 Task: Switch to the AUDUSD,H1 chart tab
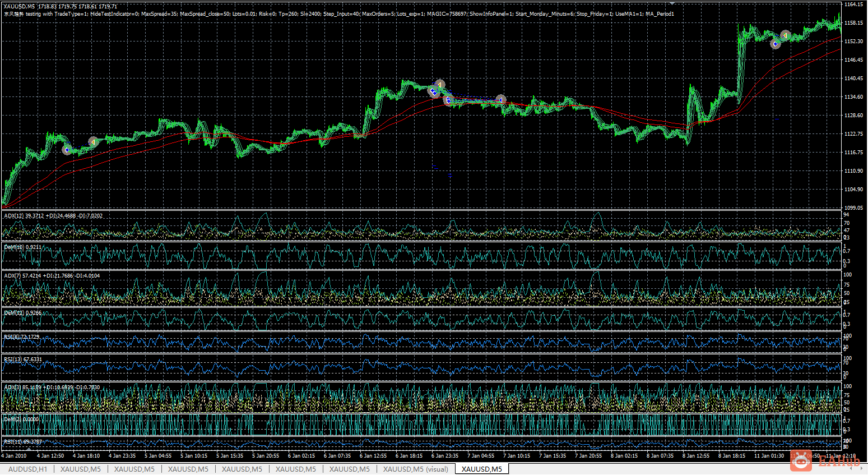coord(27,469)
